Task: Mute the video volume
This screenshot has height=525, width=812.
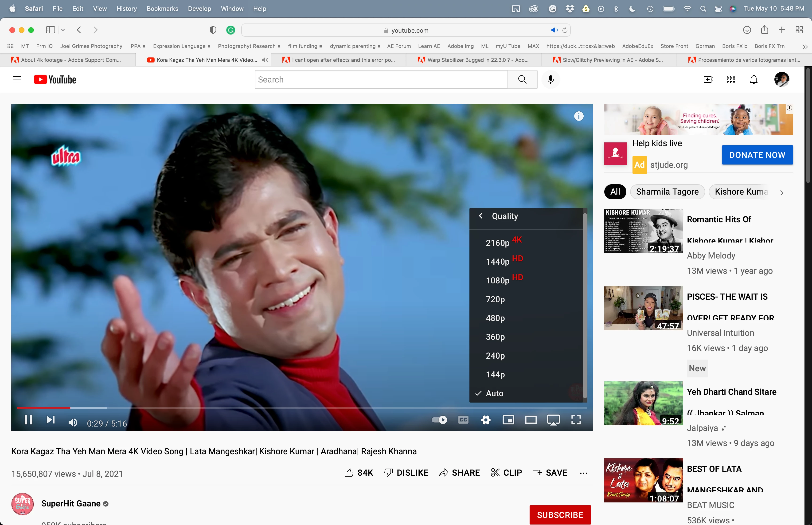Action: click(73, 423)
